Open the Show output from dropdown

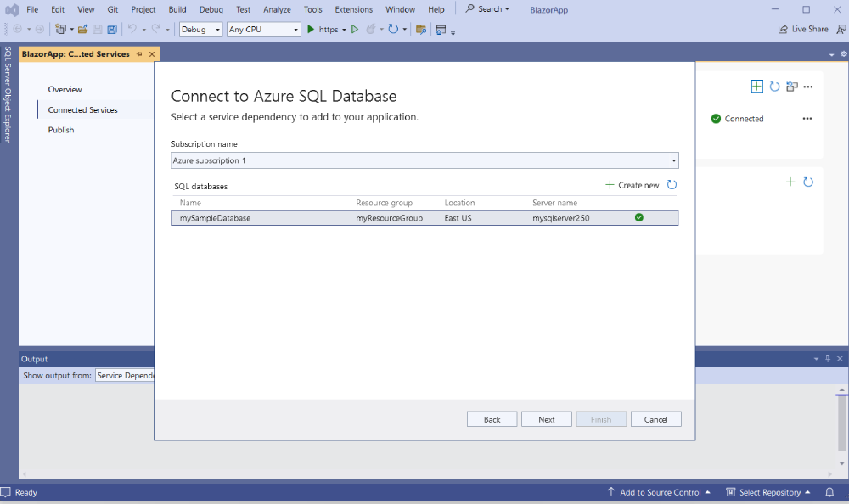click(125, 375)
